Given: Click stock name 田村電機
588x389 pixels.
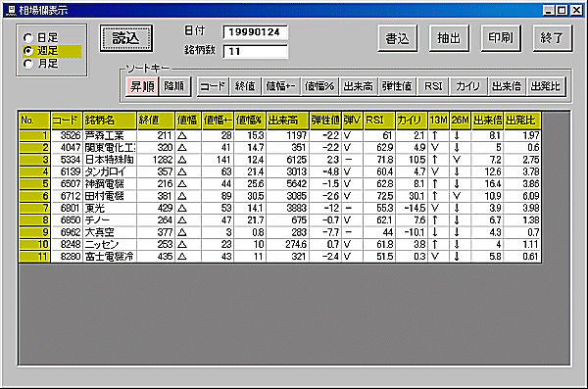Looking at the screenshot, I should 110,196.
